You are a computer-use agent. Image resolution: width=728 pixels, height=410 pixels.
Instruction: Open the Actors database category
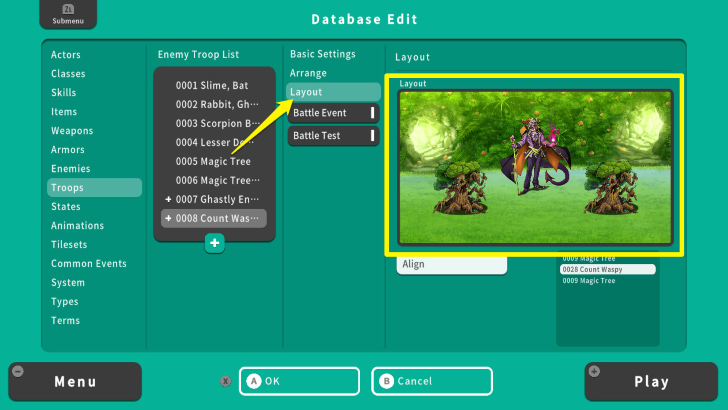coord(65,55)
